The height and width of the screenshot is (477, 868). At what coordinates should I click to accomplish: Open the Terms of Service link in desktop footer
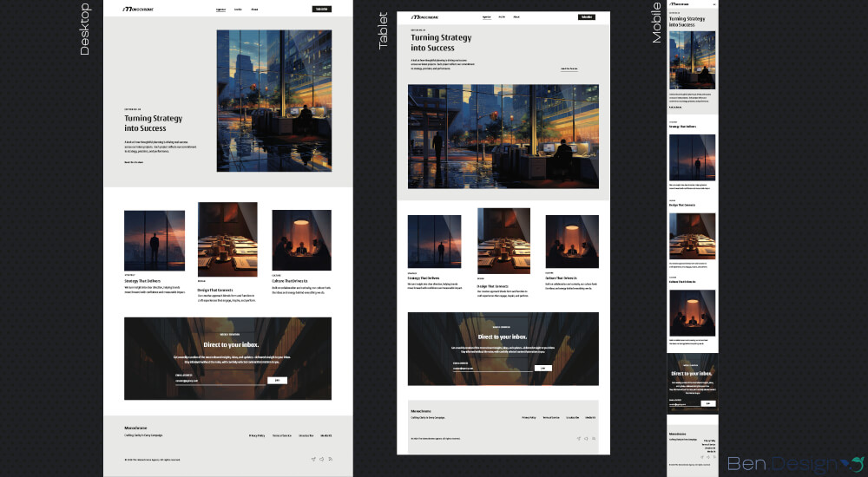point(282,435)
